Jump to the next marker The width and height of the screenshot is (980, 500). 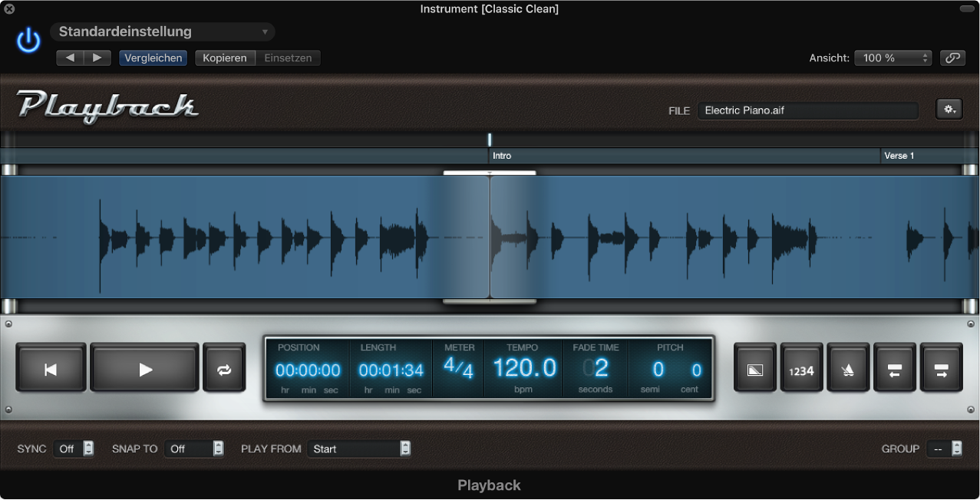pyautogui.click(x=942, y=369)
